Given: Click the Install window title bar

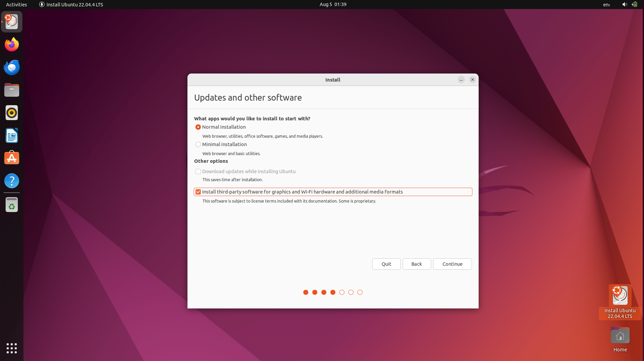Looking at the screenshot, I should (333, 80).
